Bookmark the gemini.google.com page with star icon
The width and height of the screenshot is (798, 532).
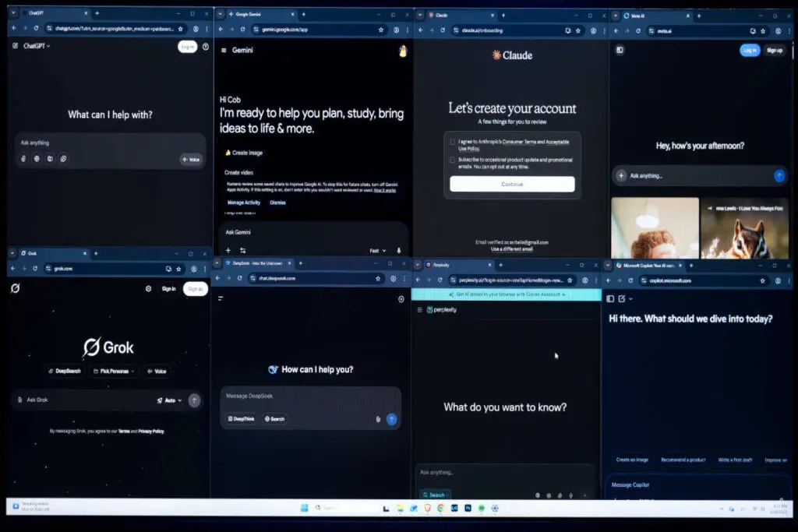pyautogui.click(x=380, y=30)
